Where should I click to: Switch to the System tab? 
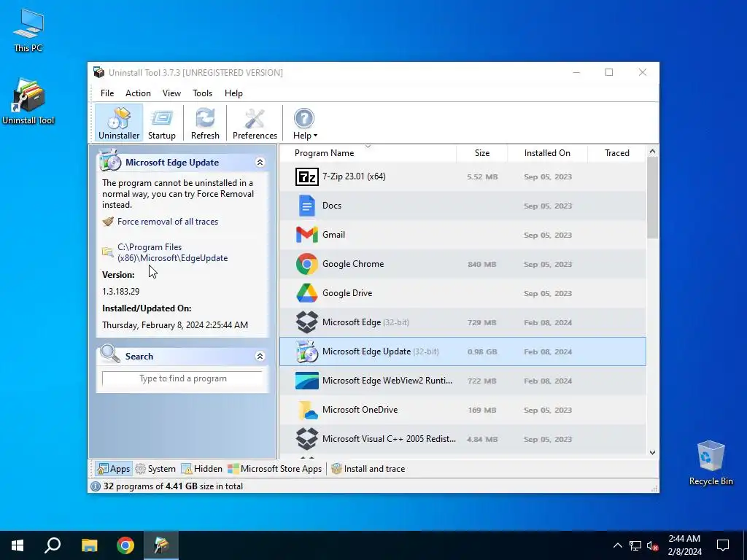tap(155, 469)
